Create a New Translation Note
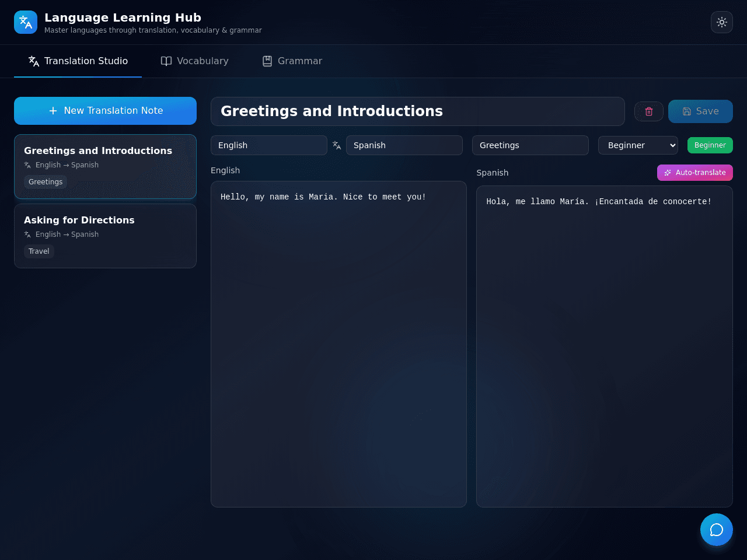Image resolution: width=747 pixels, height=560 pixels. pos(105,111)
